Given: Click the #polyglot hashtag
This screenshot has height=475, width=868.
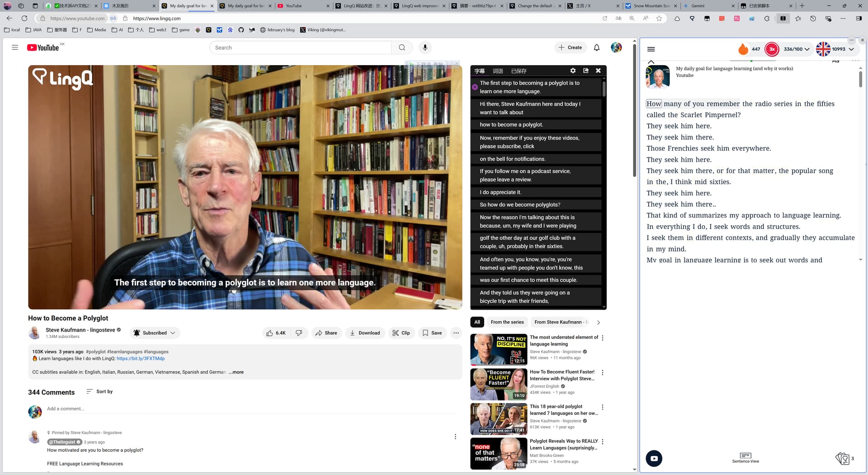Looking at the screenshot, I should tap(96, 352).
